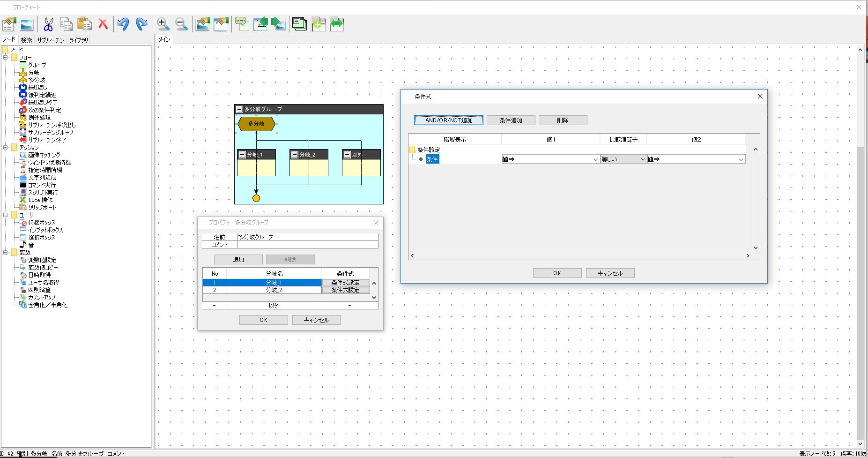Click 削除 in the 条件式 dialog
868x458 pixels.
pos(563,120)
